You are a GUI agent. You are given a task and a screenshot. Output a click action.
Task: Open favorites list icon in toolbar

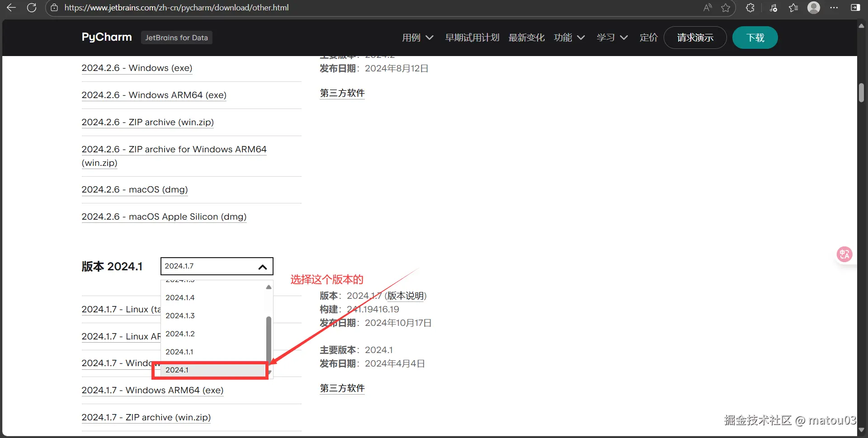[x=793, y=8]
